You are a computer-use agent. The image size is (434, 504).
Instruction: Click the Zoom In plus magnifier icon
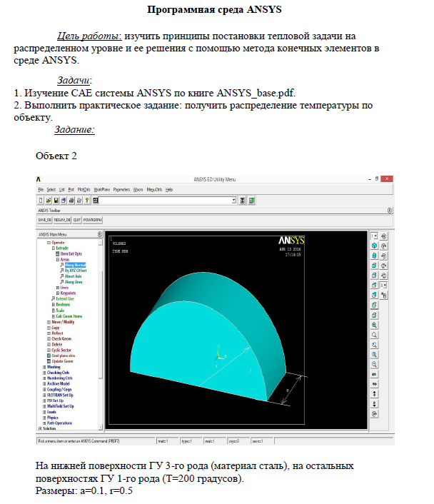point(374,355)
